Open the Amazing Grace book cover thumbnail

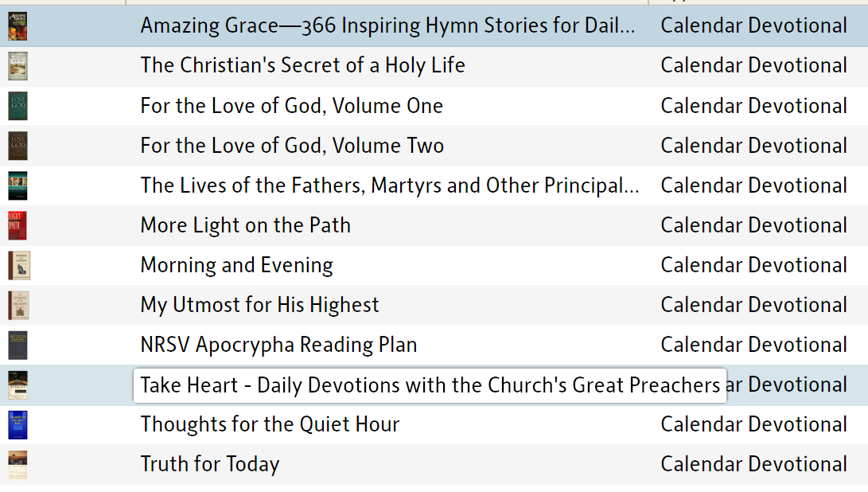pyautogui.click(x=18, y=26)
